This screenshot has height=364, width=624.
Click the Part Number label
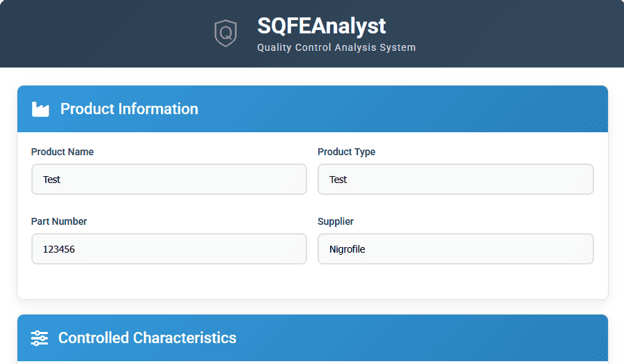tap(59, 221)
